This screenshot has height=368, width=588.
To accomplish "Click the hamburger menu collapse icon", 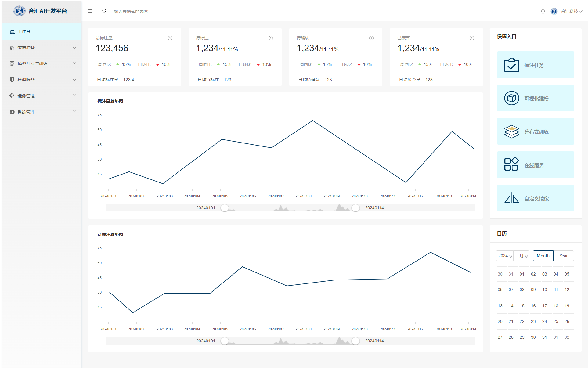I will click(90, 11).
